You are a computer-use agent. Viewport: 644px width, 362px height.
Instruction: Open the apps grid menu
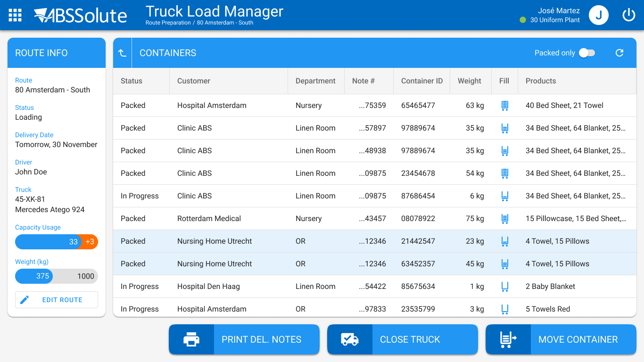[x=15, y=15]
